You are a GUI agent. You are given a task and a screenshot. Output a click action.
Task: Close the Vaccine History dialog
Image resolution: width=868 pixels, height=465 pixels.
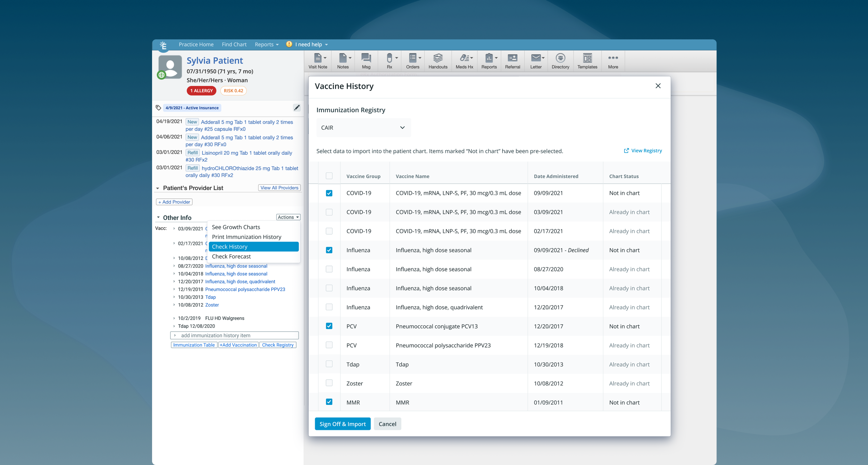(658, 86)
